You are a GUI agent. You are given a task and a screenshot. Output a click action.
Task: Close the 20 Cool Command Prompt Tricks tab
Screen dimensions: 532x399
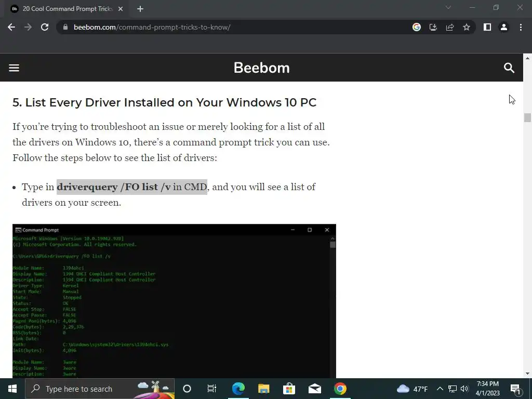(x=121, y=9)
